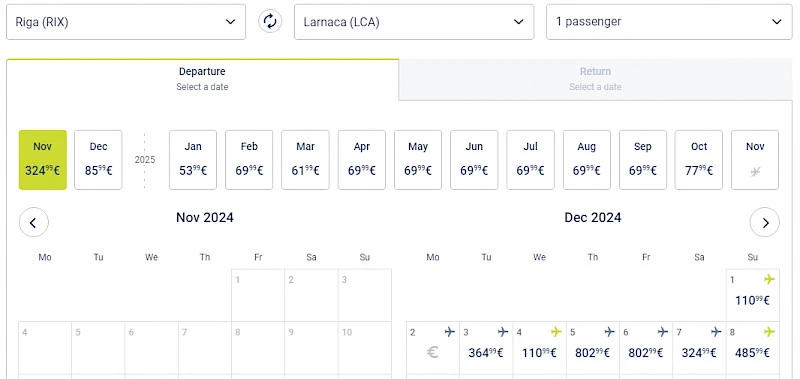Click green plane icon on December 8

point(769,332)
